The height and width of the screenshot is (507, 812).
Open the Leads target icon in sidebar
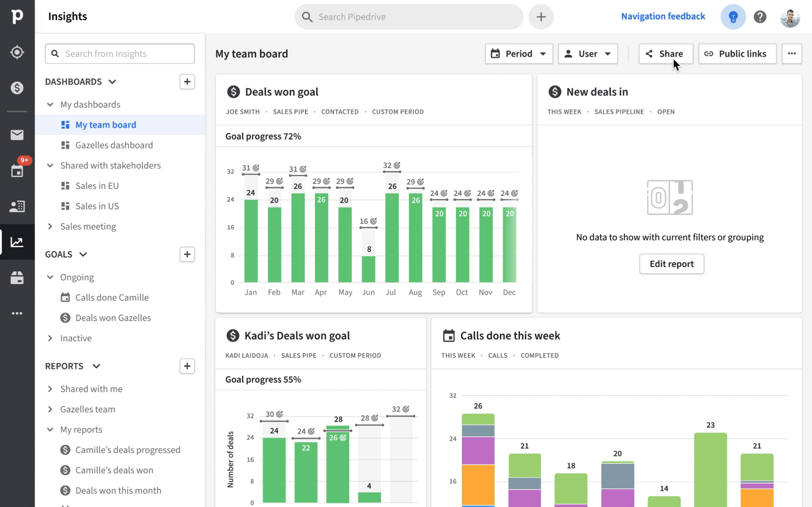[17, 52]
